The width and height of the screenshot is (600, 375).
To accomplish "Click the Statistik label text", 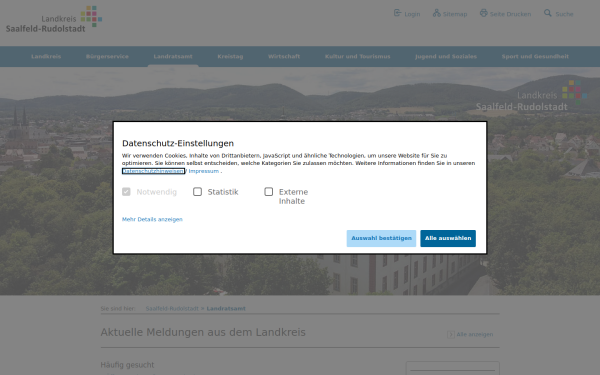I will 223,192.
